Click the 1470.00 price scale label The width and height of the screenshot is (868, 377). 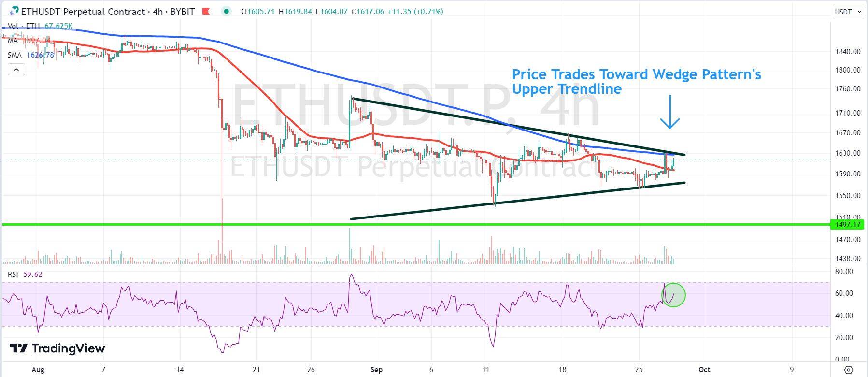847,240
